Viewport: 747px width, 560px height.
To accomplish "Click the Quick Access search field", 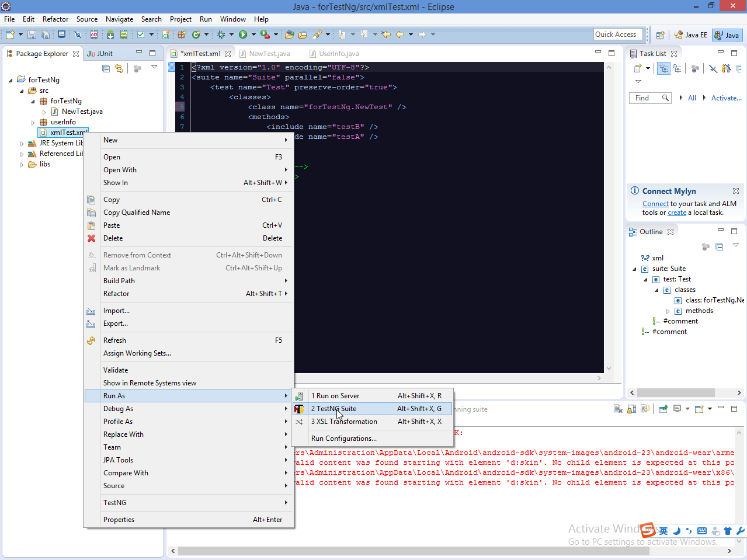I will pyautogui.click(x=618, y=34).
